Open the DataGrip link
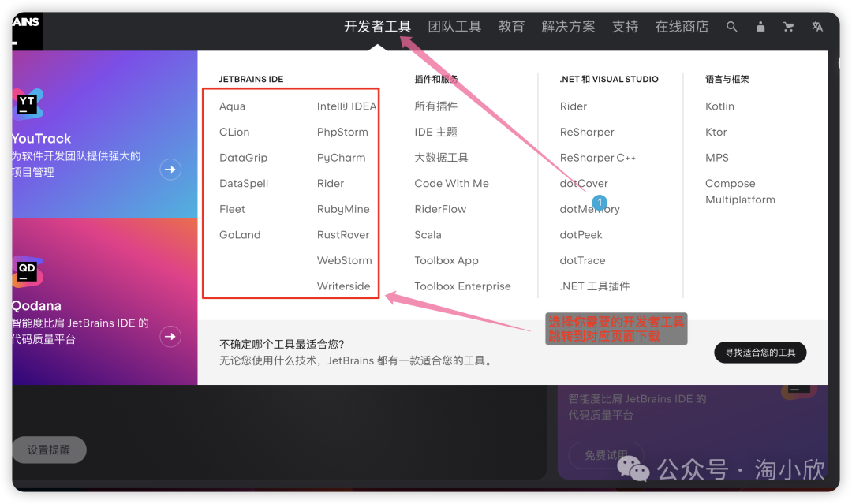Viewport: 852px width, 504px height. [x=244, y=158]
